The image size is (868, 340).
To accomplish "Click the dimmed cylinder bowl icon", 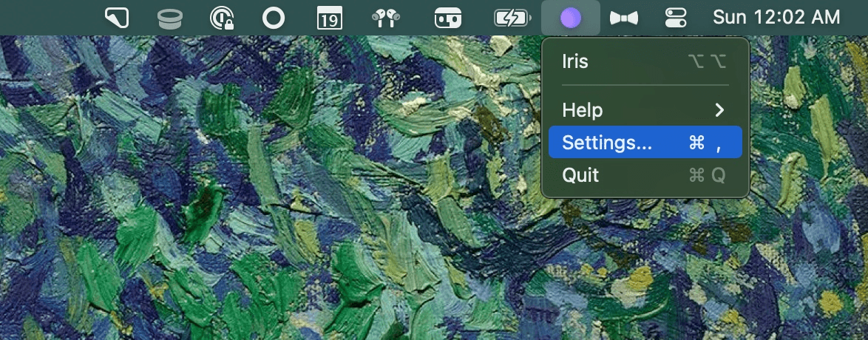I will (170, 19).
